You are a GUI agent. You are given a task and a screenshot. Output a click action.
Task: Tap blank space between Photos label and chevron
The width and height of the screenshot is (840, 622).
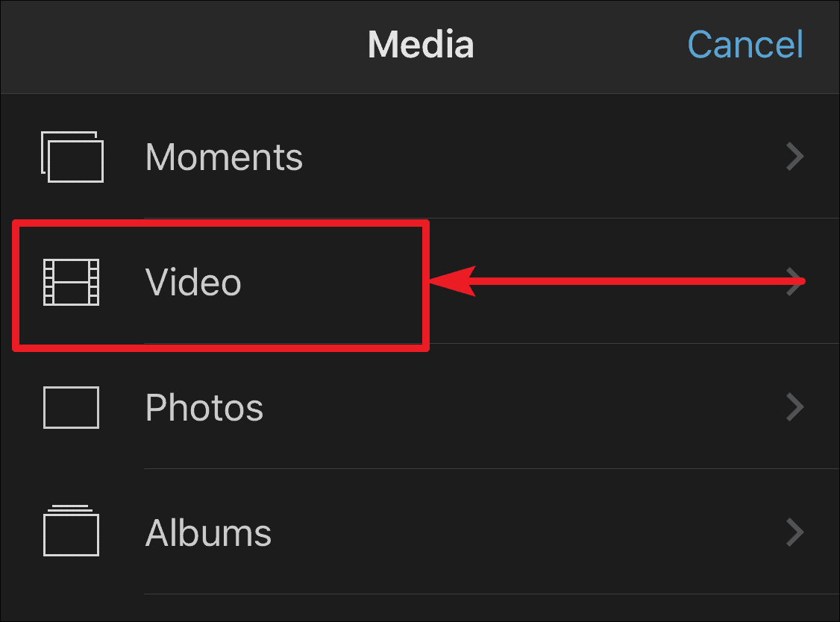click(525, 408)
